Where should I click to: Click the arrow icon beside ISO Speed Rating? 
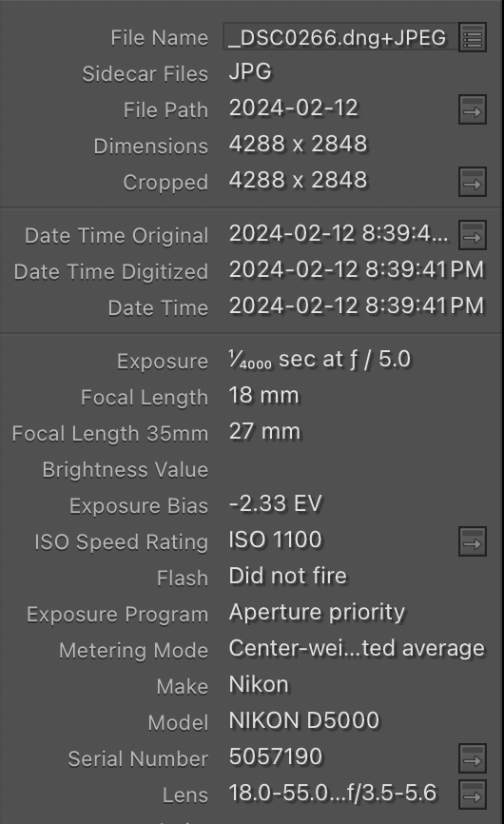(473, 541)
